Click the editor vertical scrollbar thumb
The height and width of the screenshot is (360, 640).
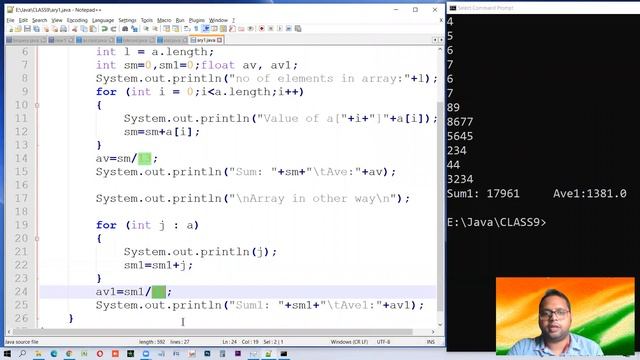click(x=440, y=206)
